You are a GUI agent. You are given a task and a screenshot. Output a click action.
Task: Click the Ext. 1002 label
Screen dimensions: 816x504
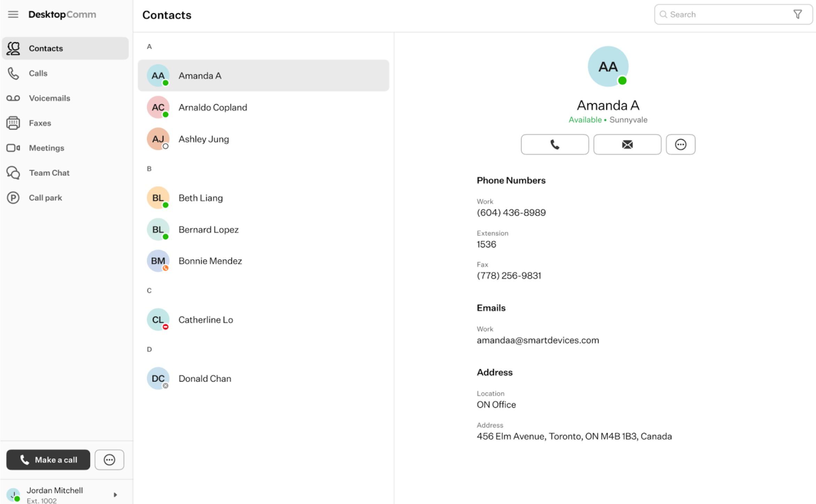41,501
